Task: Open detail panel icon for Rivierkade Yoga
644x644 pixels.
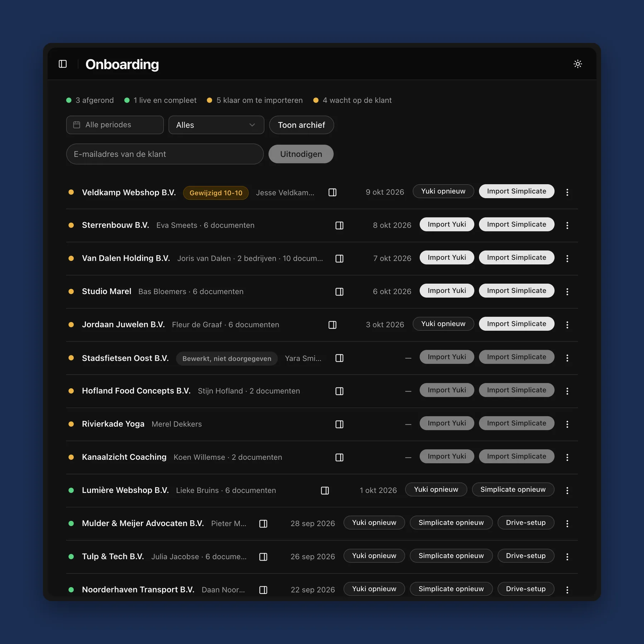Action: (340, 424)
